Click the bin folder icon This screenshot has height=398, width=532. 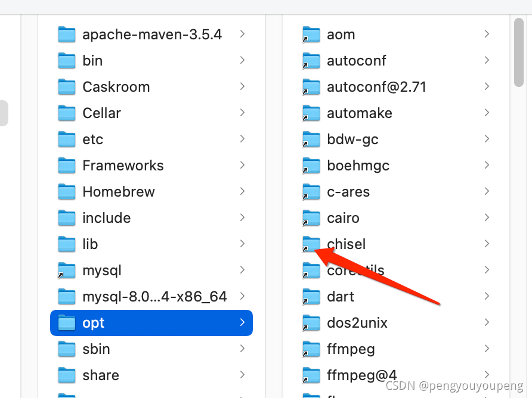(x=67, y=60)
